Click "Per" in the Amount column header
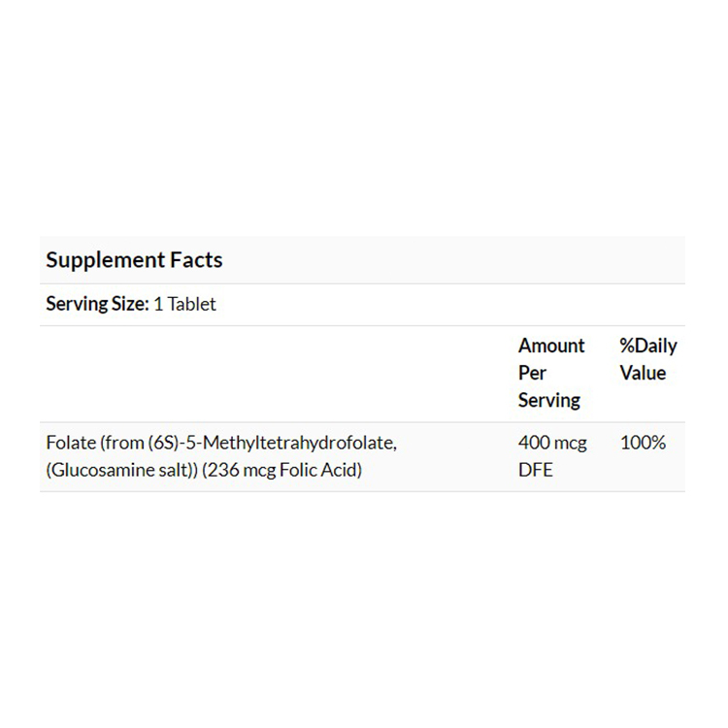 click(x=532, y=373)
